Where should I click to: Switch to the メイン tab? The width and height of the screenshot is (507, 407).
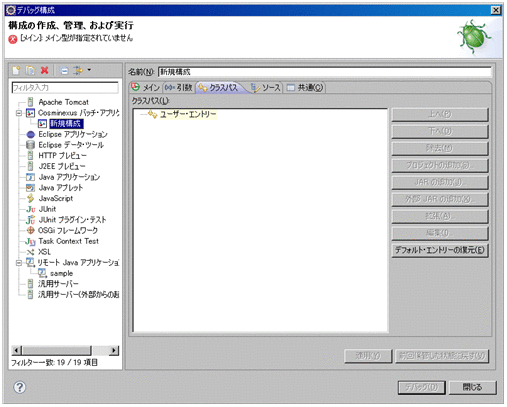tap(145, 88)
